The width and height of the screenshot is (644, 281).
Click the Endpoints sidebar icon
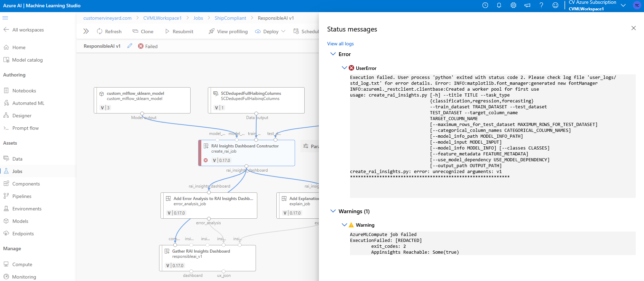pos(6,233)
